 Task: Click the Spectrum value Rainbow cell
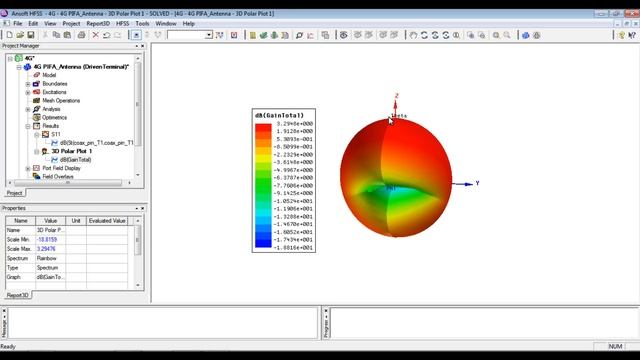tap(51, 258)
